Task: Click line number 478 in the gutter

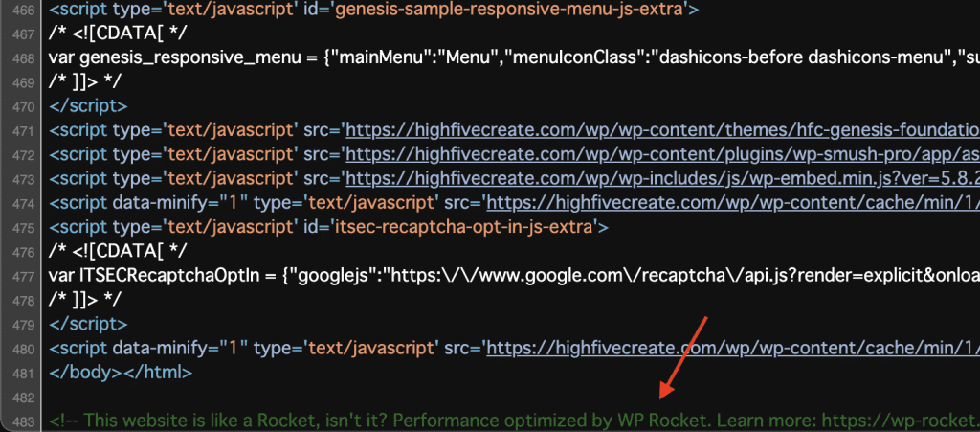Action: click(x=23, y=300)
